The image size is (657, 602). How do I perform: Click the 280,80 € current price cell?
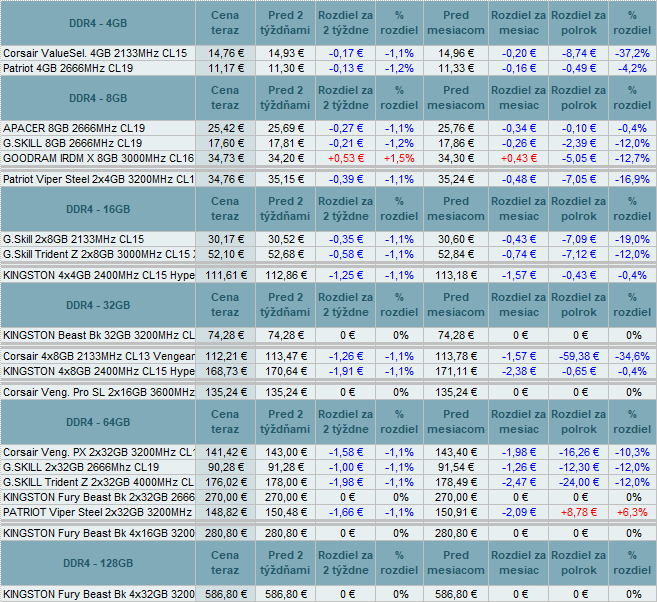[x=225, y=534]
